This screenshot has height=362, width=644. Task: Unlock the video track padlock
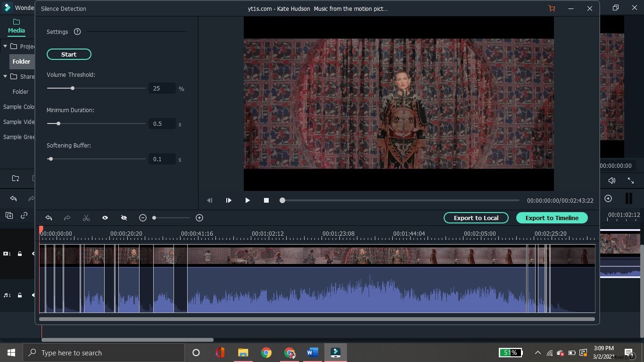19,254
